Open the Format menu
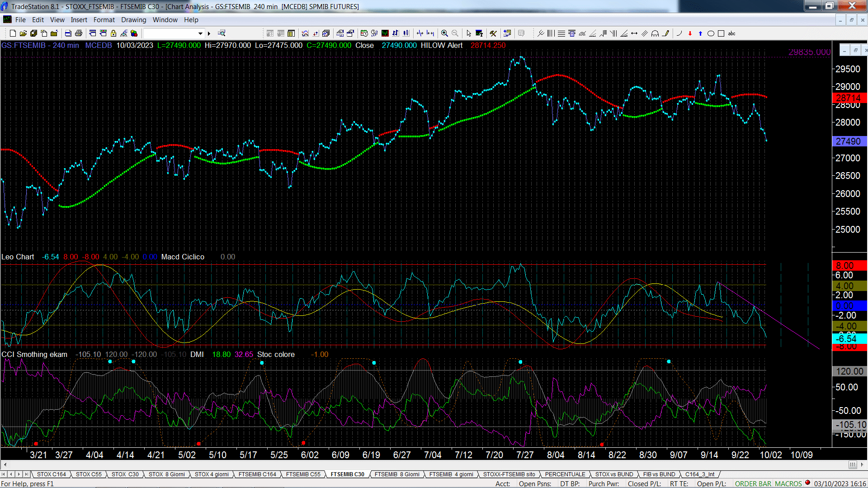The width and height of the screenshot is (868, 488). click(x=104, y=20)
